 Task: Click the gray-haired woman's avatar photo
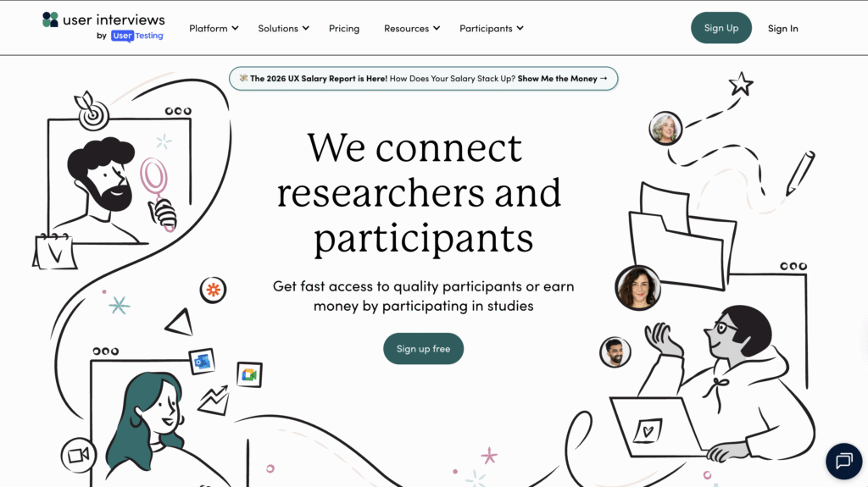(666, 129)
